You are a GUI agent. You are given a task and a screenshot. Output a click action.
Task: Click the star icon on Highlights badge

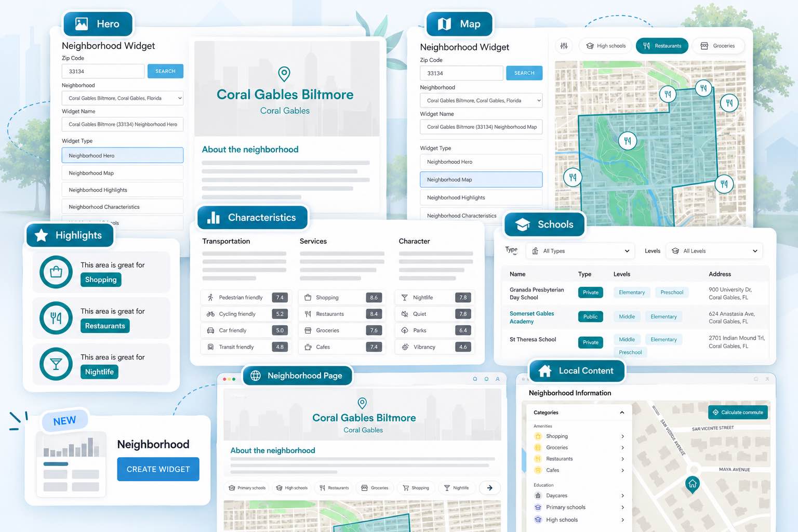click(41, 235)
